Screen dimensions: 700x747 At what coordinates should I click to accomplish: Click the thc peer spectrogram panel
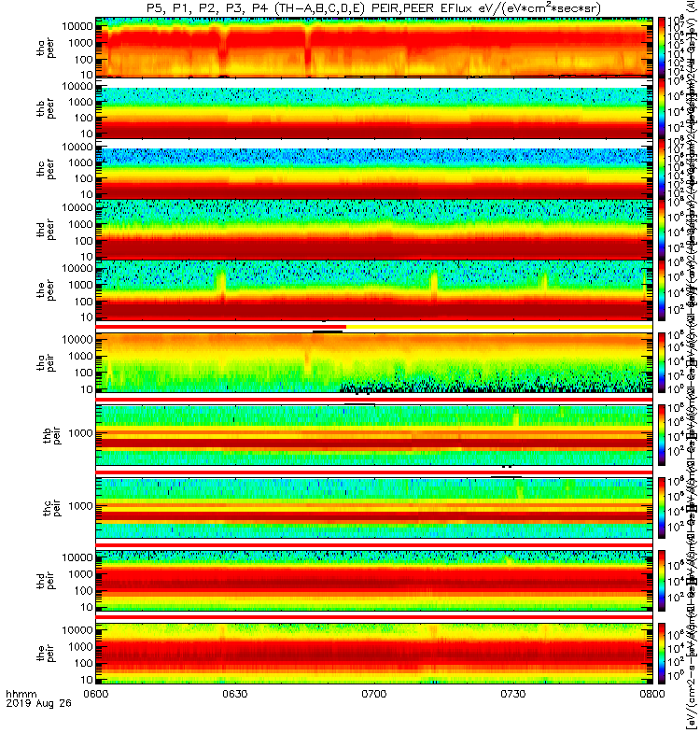pyautogui.click(x=374, y=168)
